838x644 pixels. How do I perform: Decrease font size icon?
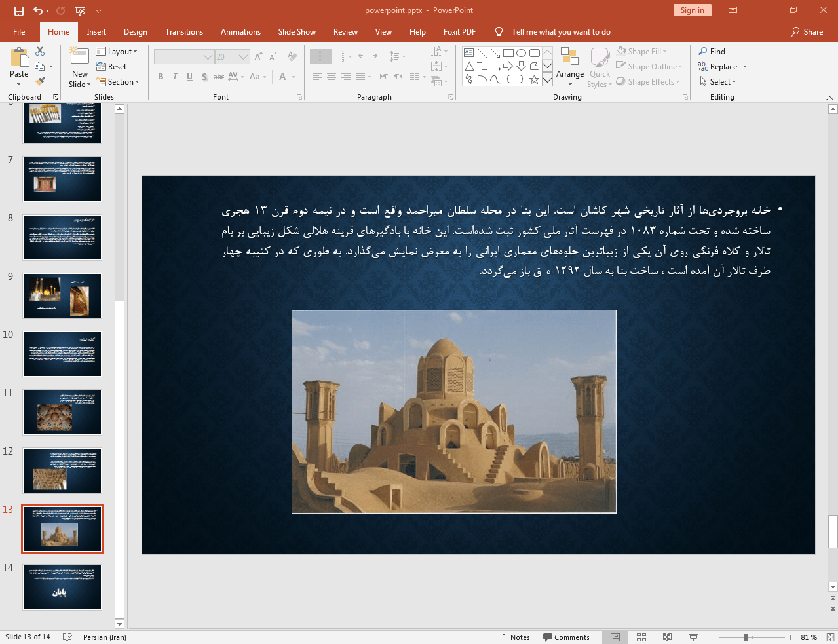[273, 57]
